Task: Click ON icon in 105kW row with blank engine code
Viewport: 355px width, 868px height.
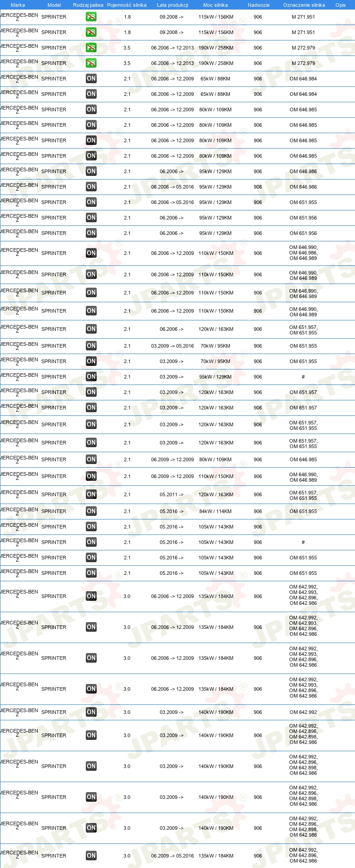Action: (x=91, y=527)
